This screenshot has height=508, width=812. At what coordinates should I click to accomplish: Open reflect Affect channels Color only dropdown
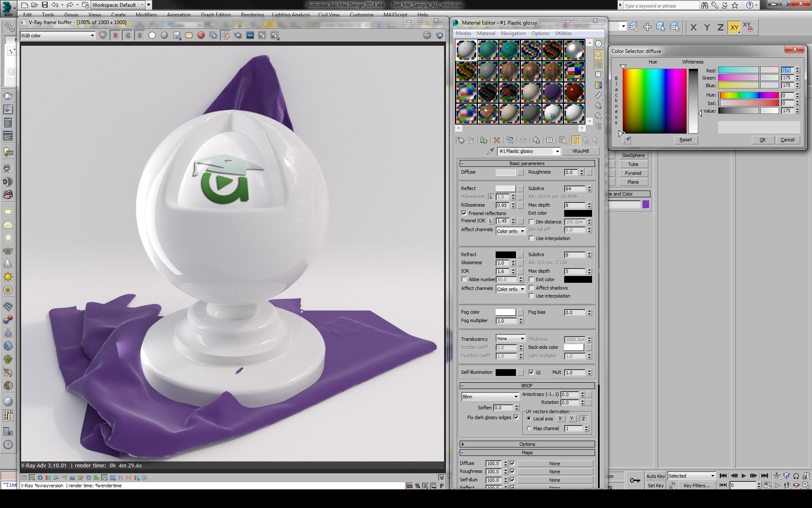pyautogui.click(x=510, y=231)
